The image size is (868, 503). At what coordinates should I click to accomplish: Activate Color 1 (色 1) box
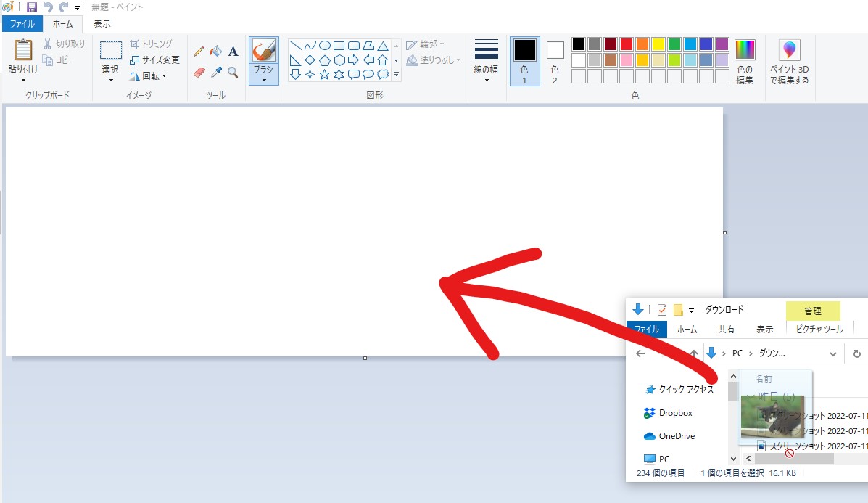click(x=524, y=62)
